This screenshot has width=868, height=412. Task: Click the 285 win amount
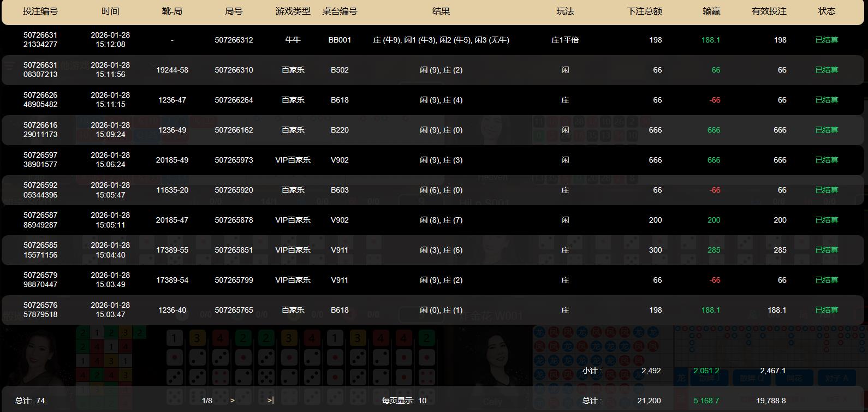coord(714,250)
